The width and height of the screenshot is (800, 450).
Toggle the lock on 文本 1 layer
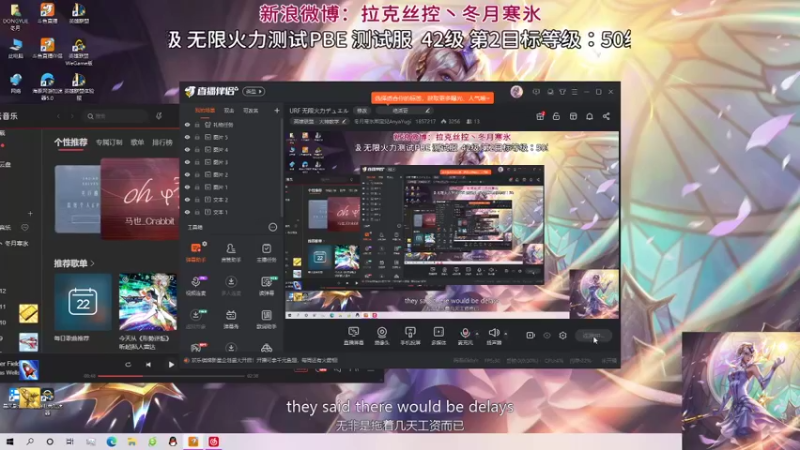point(197,212)
